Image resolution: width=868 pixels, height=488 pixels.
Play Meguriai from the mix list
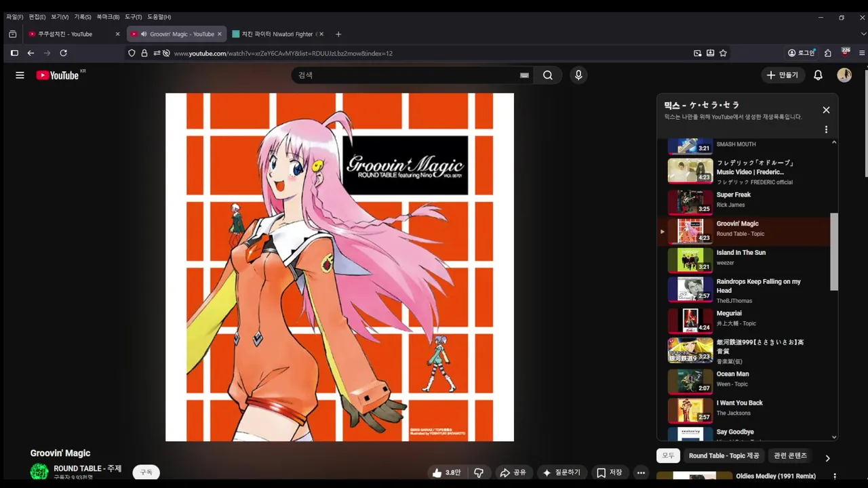(744, 321)
